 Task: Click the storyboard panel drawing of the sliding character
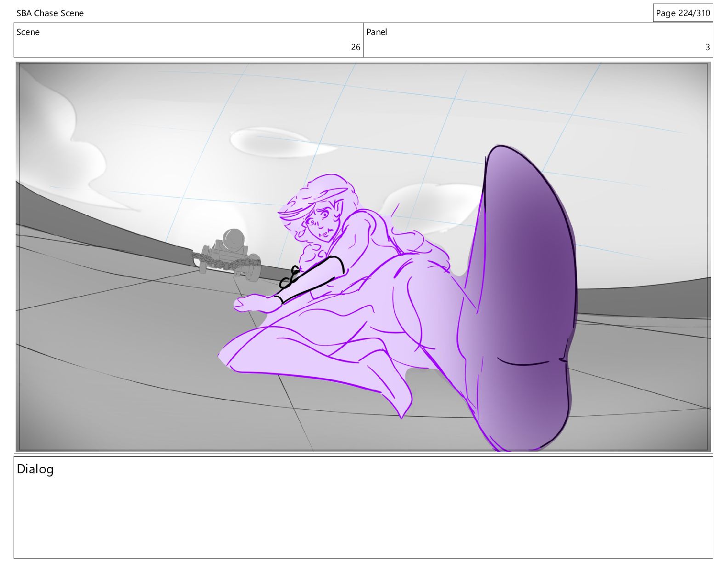pyautogui.click(x=364, y=257)
